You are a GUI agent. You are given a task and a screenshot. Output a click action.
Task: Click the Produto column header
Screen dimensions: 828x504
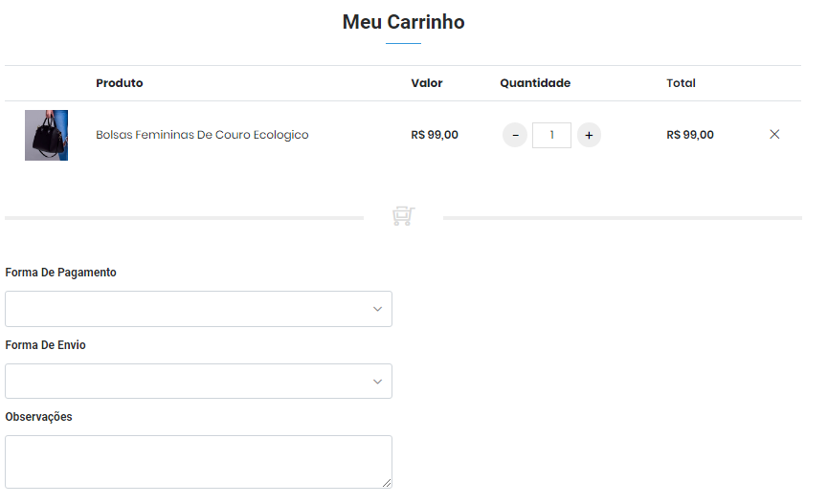(x=120, y=83)
